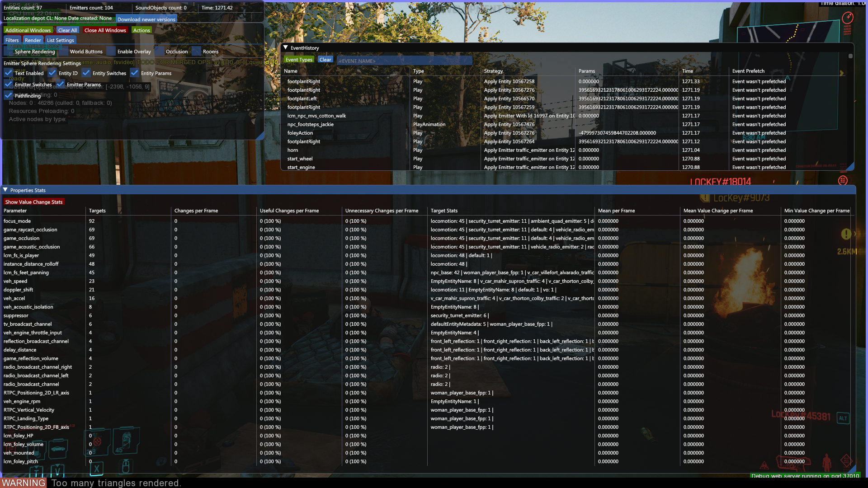The image size is (868, 488).
Task: Open the Render tab
Action: (33, 40)
